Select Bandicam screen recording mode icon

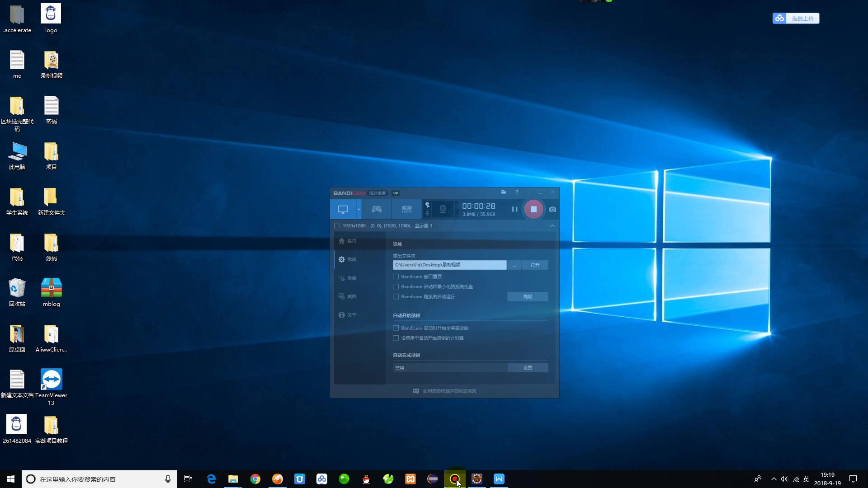343,210
